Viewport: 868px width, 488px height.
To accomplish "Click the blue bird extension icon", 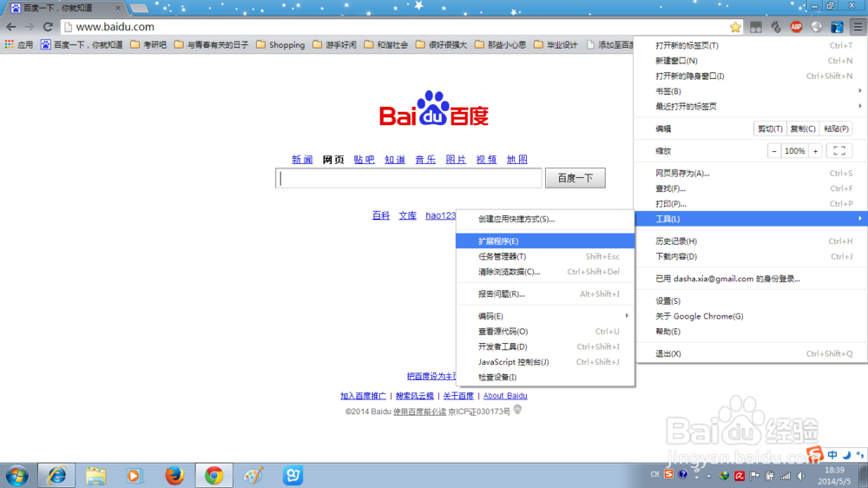I will tap(837, 27).
